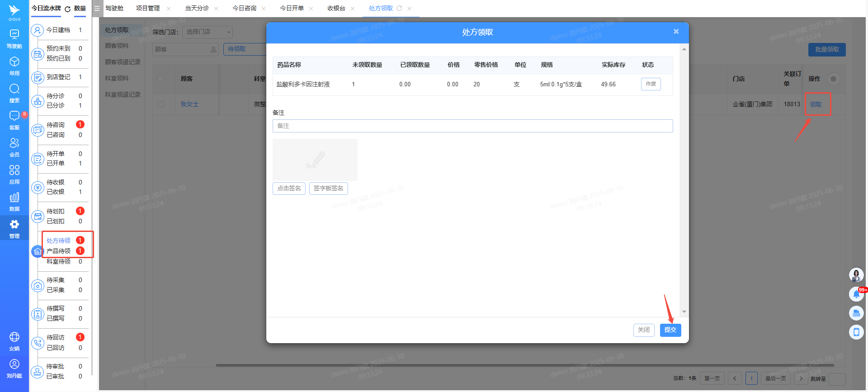Submit the prescription with 提交 button
The width and height of the screenshot is (868, 392).
(670, 330)
